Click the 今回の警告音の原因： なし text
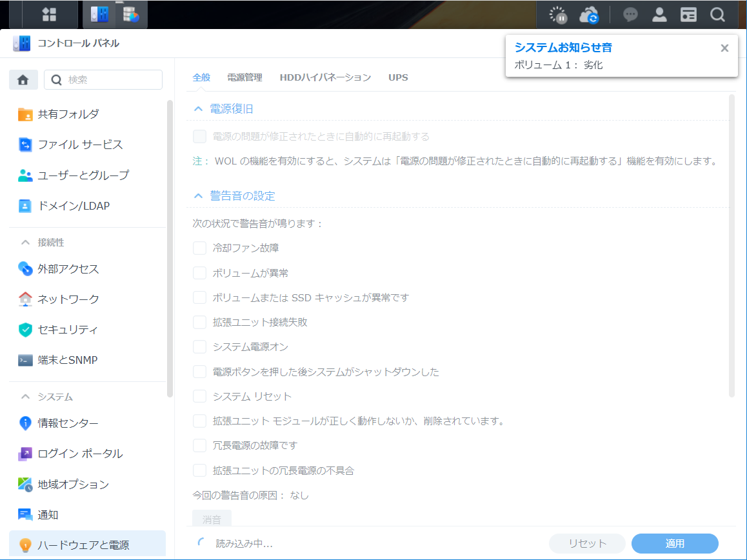 click(250, 495)
